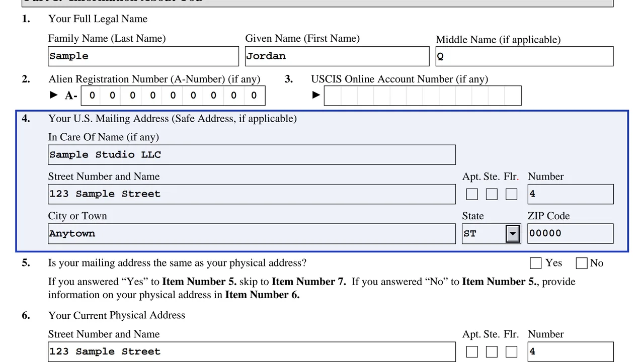Check the Ste. box in Current Physical Address
Viewport: 644px width, 362px height.
pos(492,352)
